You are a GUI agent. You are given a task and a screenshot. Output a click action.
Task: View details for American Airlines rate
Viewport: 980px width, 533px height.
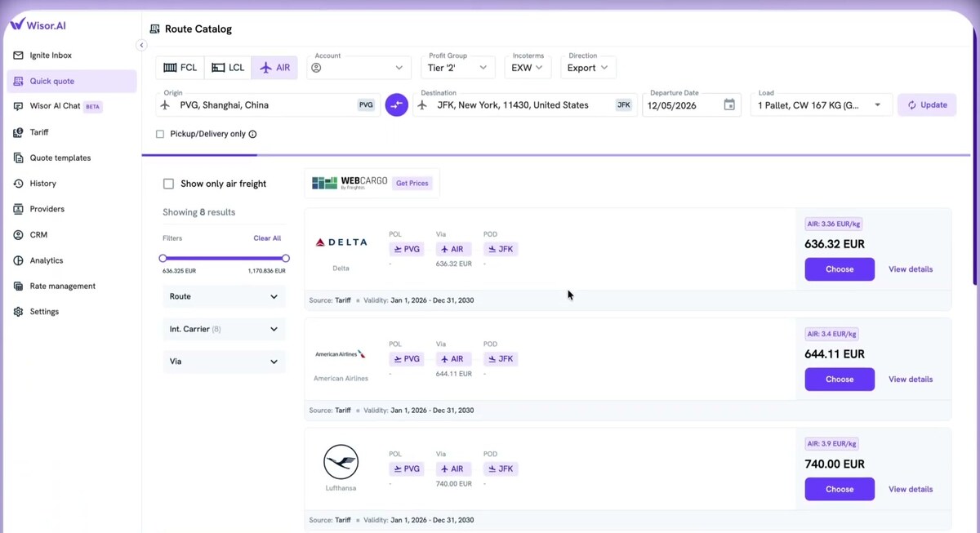(x=911, y=380)
